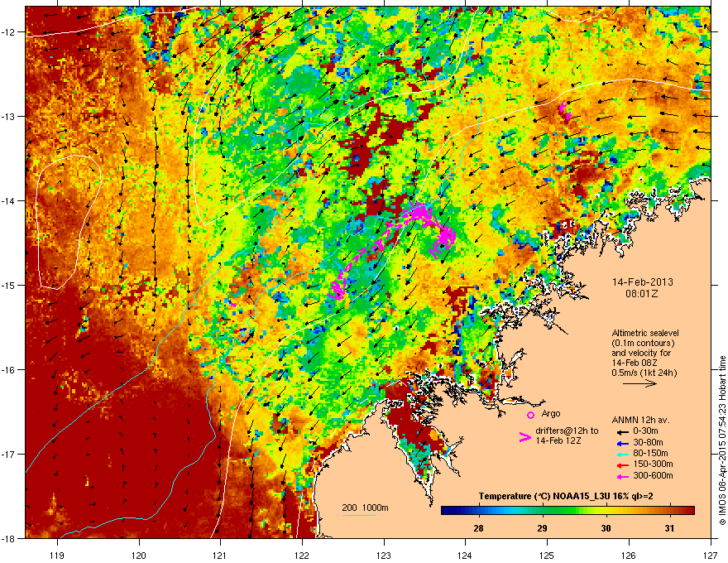The height and width of the screenshot is (563, 728).
Task: Click the '0.5m/s (1kt 24h)' scale text
Action: point(644,373)
